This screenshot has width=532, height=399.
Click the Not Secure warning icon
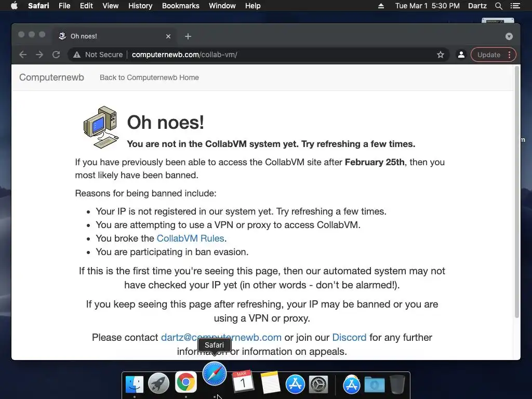[77, 55]
